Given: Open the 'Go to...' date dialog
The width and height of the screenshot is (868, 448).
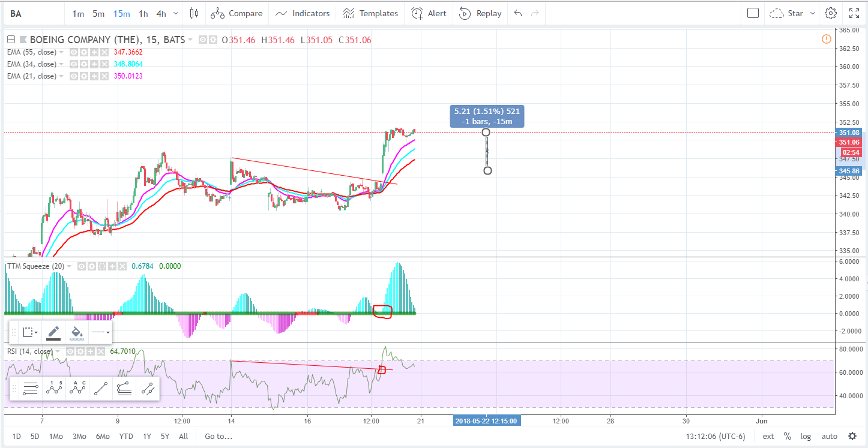Looking at the screenshot, I should pyautogui.click(x=217, y=436).
